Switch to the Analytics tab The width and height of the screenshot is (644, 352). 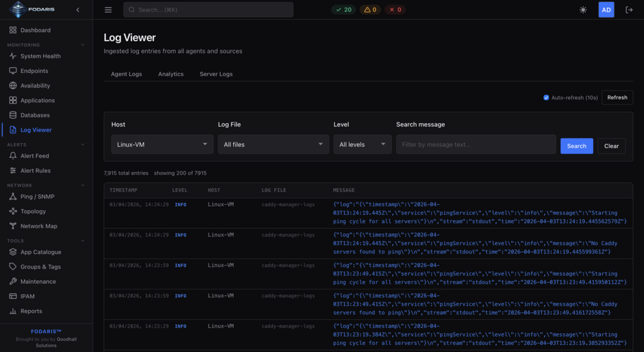pyautogui.click(x=171, y=74)
